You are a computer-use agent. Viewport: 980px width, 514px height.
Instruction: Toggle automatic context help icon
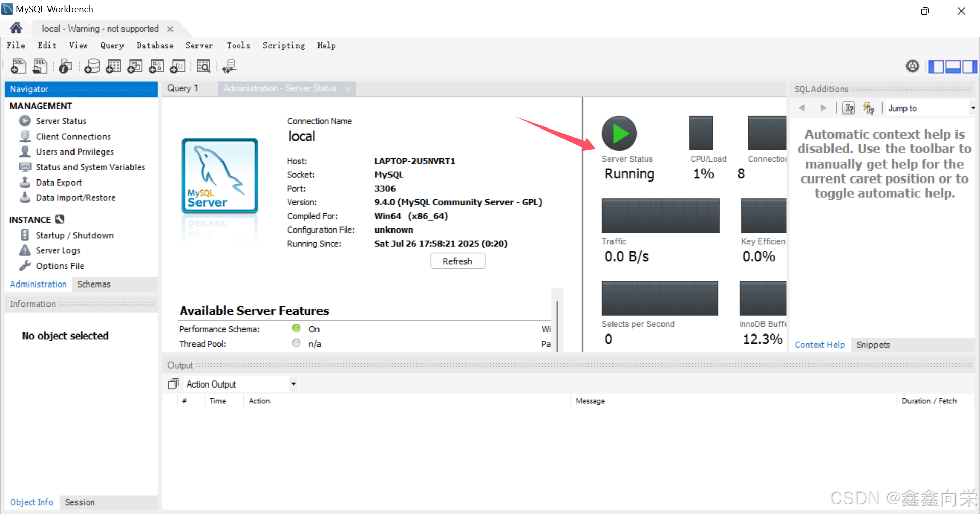click(x=868, y=108)
